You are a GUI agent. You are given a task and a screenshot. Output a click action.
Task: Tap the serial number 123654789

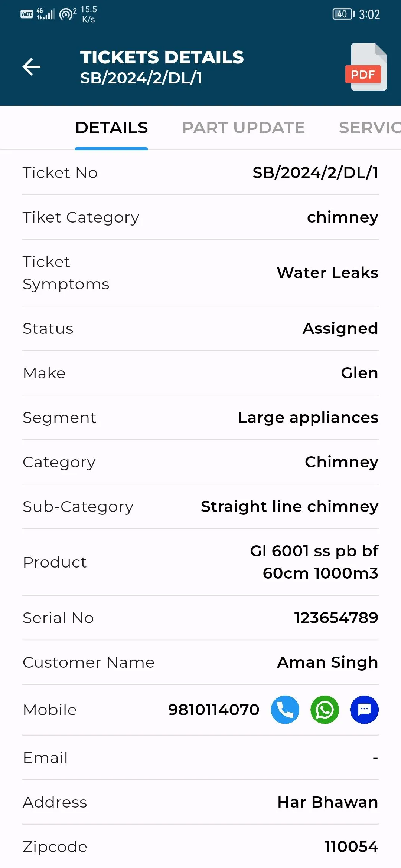pos(336,618)
